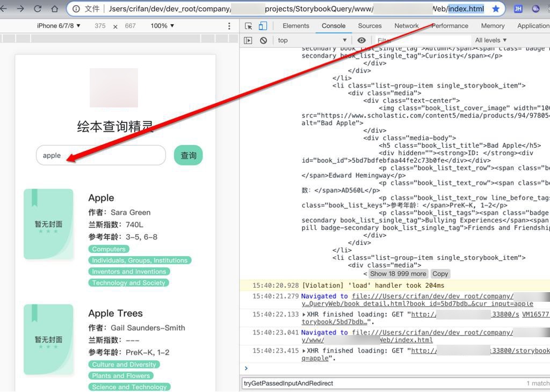The height and width of the screenshot is (392, 550).
Task: Click Technology and Society tag
Action: tap(128, 282)
